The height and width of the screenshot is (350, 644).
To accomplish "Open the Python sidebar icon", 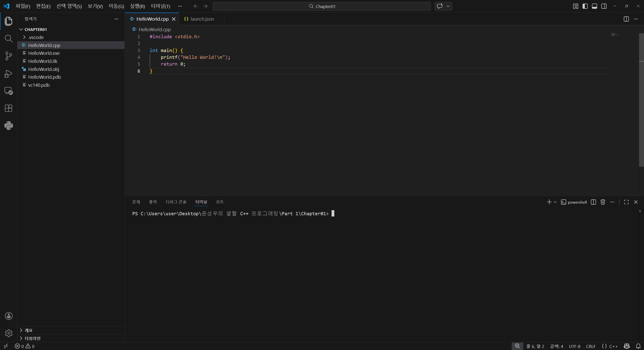I will coord(9,125).
